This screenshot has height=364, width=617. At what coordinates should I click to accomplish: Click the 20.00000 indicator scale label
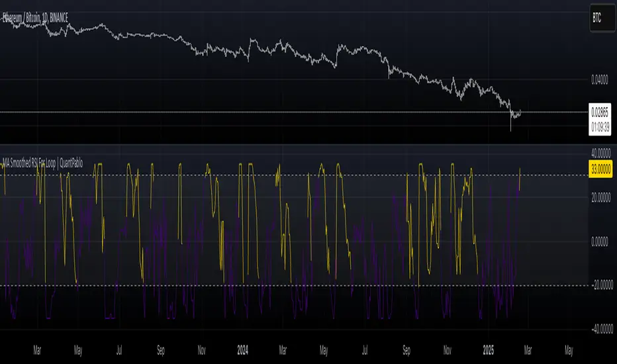pos(601,197)
